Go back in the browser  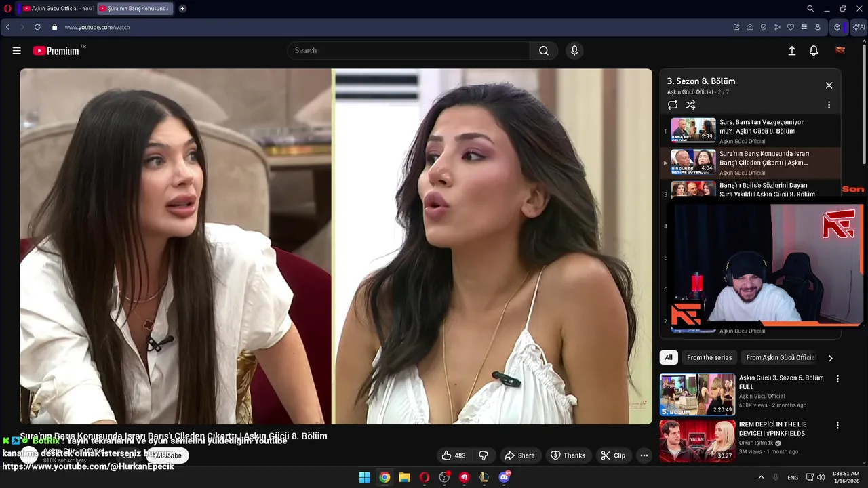[7, 27]
